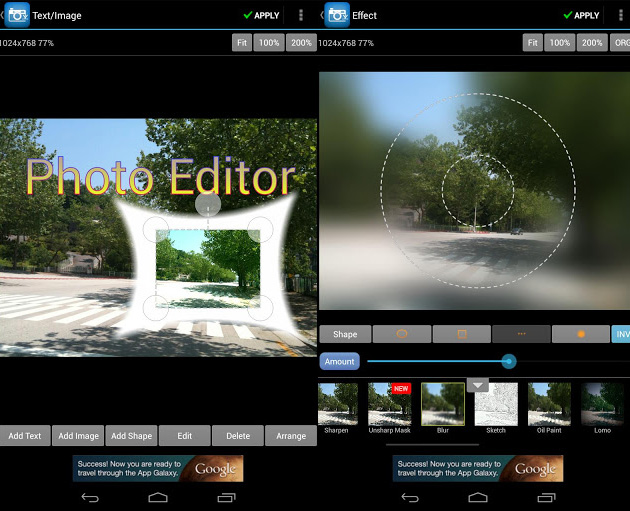Delete the selected object

[238, 436]
